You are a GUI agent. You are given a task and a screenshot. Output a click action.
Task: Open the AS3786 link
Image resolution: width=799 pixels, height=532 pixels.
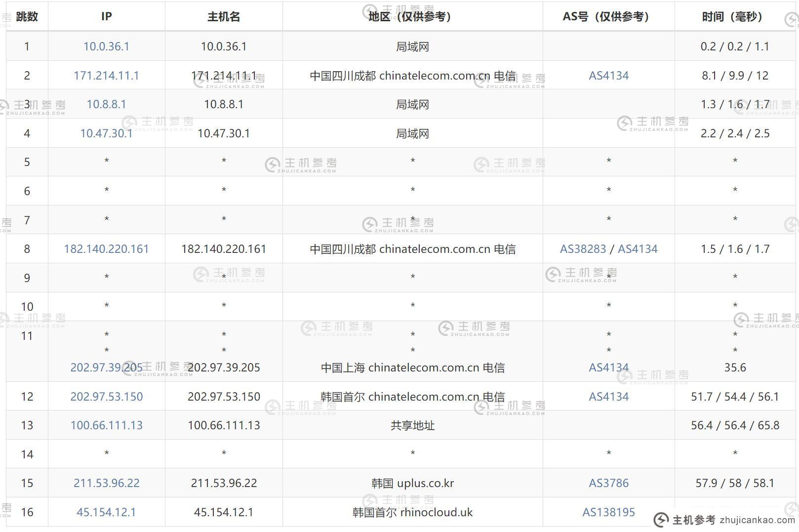(608, 483)
